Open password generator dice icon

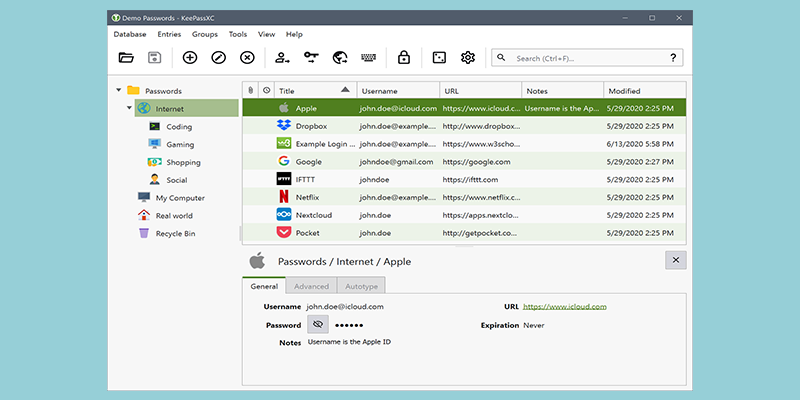(439, 58)
